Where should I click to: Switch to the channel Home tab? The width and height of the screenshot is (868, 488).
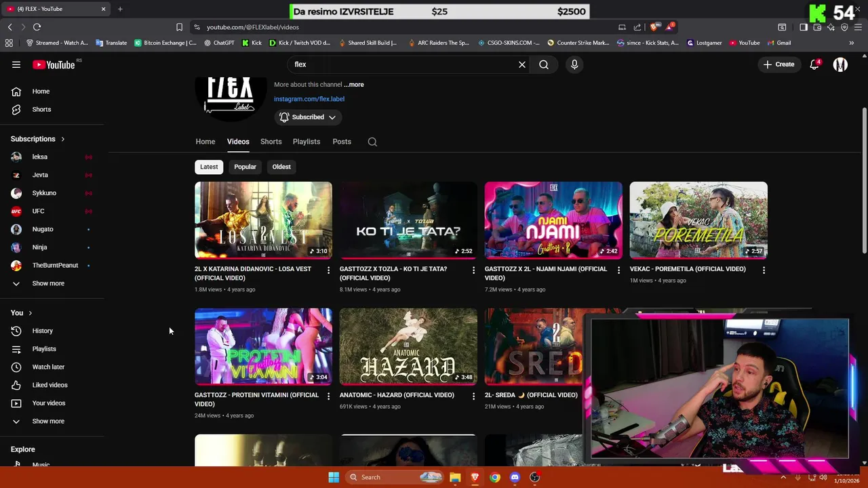tap(205, 142)
